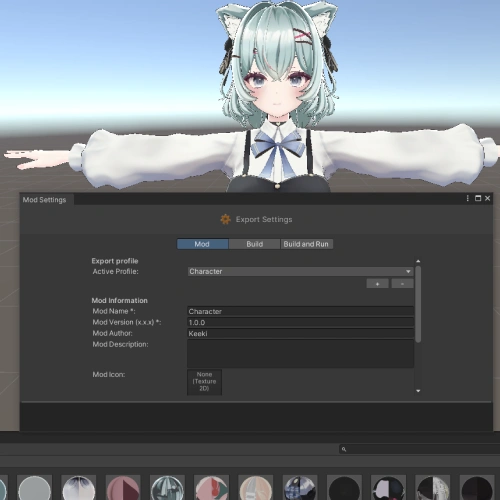Select the black sphere with white patches
Image resolution: width=500 pixels, height=500 pixels.
[388, 488]
